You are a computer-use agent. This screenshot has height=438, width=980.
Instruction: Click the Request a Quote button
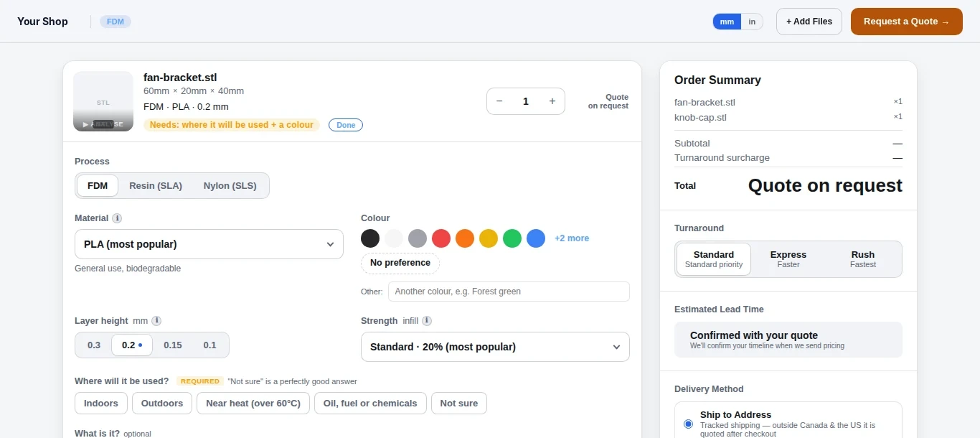[x=906, y=22]
